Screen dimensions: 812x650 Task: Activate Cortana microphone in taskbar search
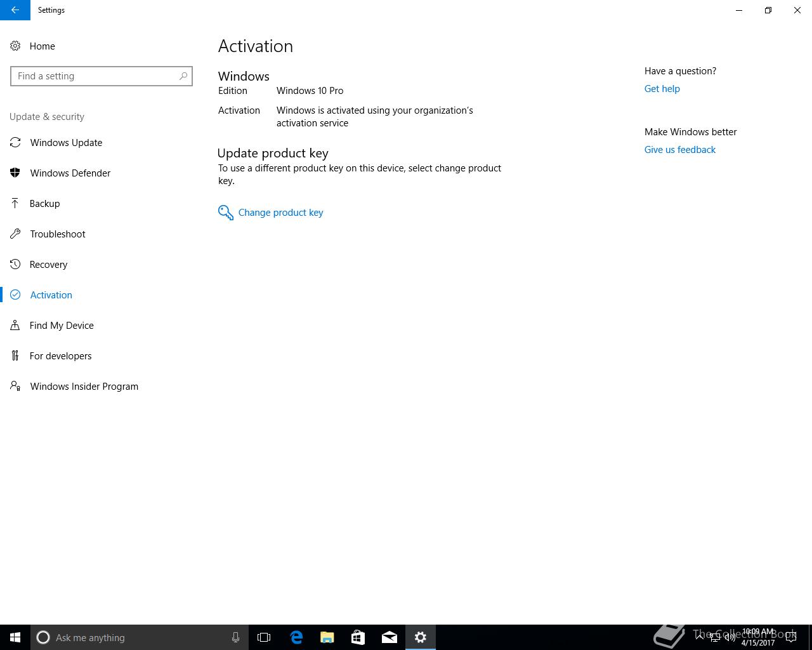pos(235,637)
